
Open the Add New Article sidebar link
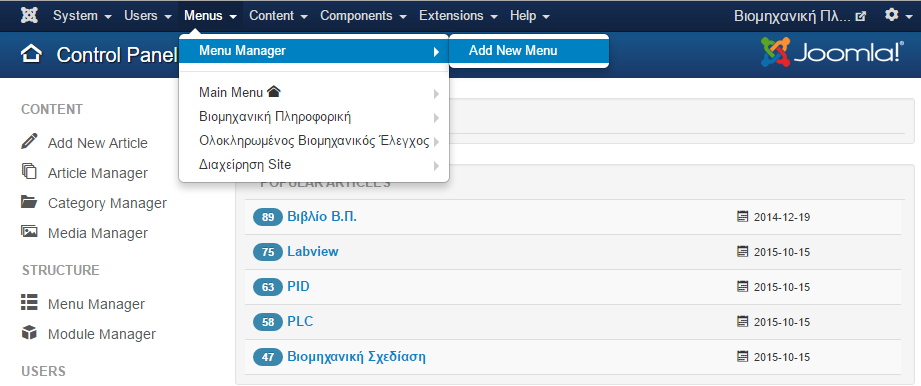(98, 143)
